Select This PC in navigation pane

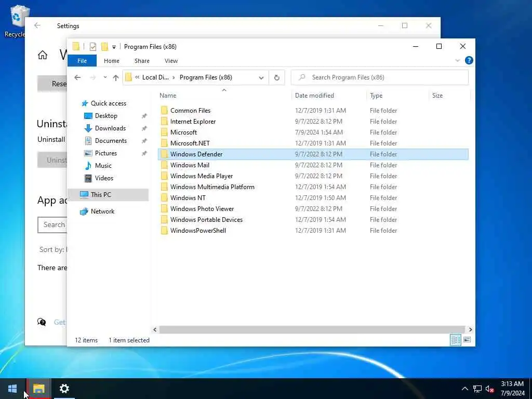[x=108, y=195]
